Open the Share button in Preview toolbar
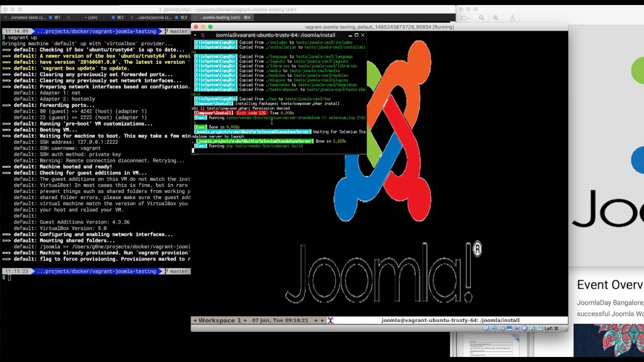 pos(512,18)
